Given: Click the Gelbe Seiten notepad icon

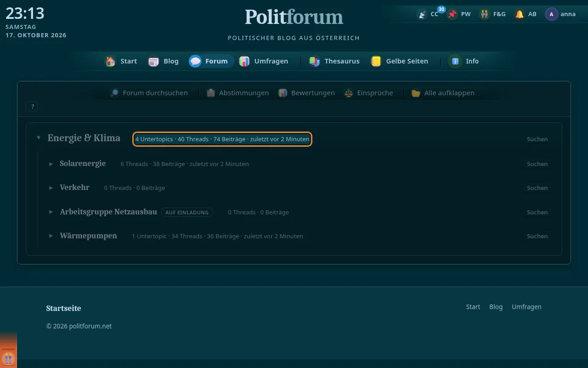Looking at the screenshot, I should point(376,61).
